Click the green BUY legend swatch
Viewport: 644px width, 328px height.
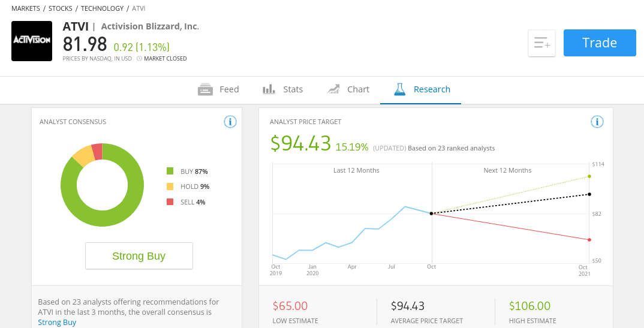(x=170, y=171)
